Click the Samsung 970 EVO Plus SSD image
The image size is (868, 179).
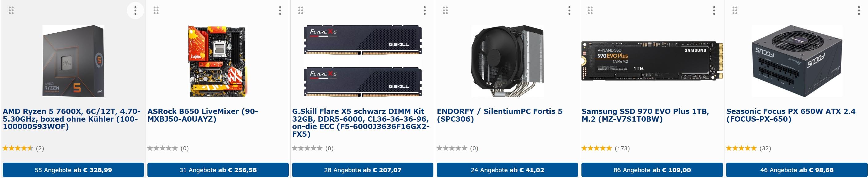652,61
